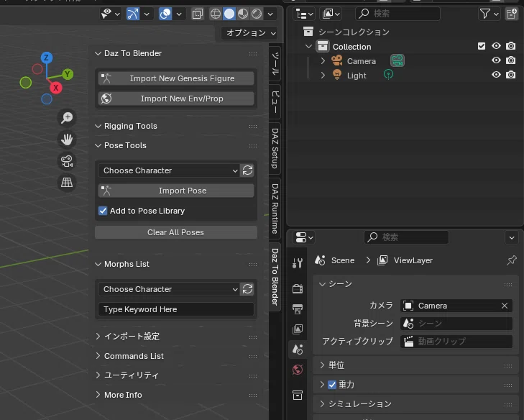Screen dimensions: 524x420
Task: Open the Scene properties tab
Action: (298, 350)
